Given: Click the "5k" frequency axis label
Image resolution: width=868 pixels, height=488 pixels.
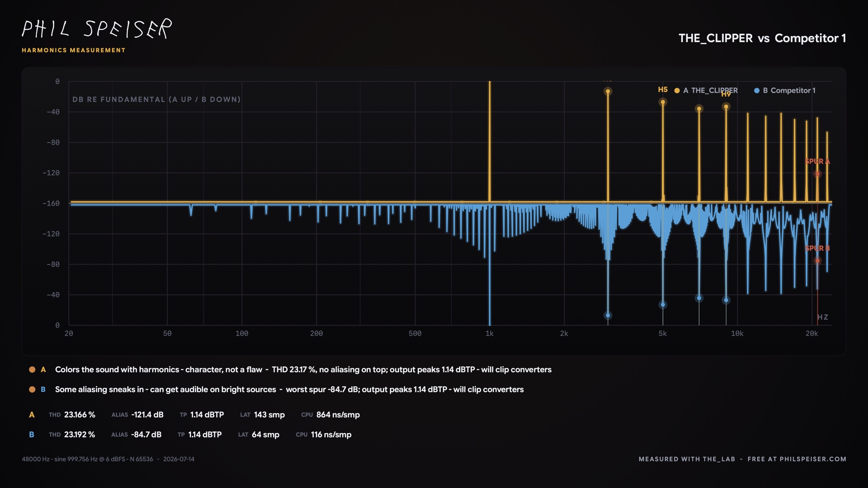Looking at the screenshot, I should pos(663,333).
